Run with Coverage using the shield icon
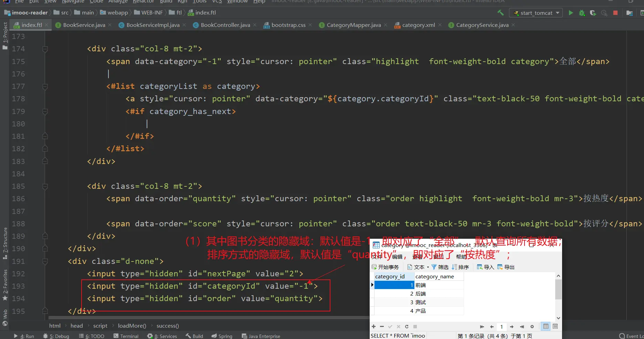Viewport: 644px width, 339px height. [x=593, y=13]
